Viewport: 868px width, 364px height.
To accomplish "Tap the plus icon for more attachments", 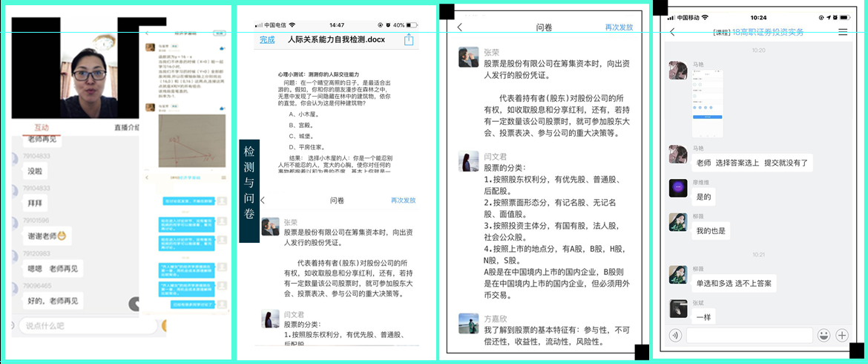I will (x=842, y=335).
